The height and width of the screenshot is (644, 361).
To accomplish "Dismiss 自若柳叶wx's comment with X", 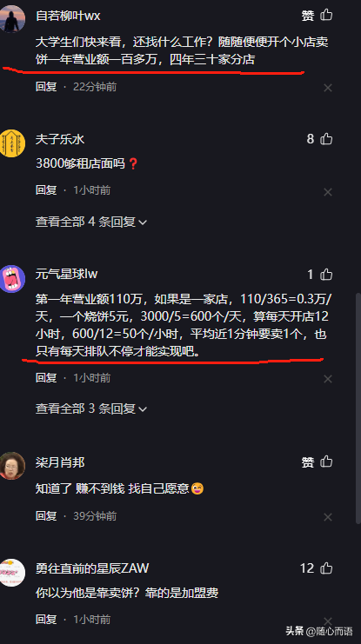I will click(x=328, y=88).
